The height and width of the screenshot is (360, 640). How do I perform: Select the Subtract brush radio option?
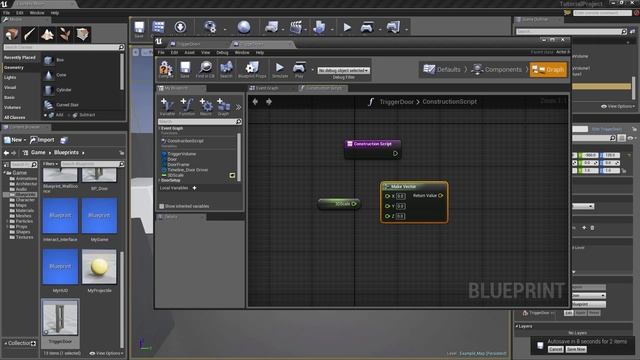click(x=69, y=115)
